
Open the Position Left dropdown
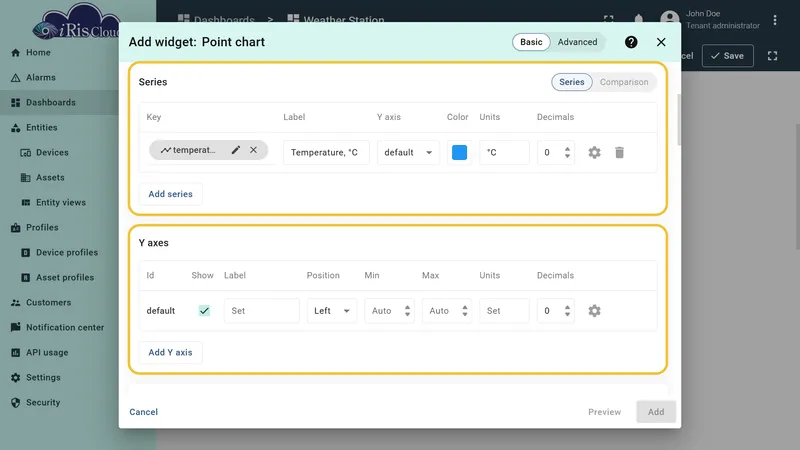click(332, 311)
